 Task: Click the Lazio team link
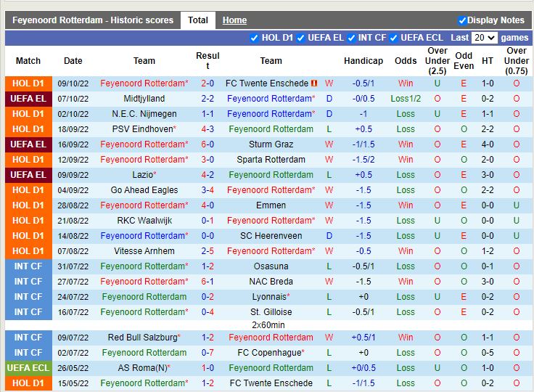(142, 175)
